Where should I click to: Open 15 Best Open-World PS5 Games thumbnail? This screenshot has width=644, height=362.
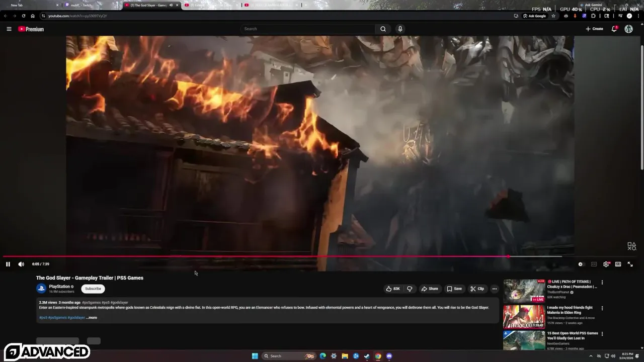[x=524, y=340]
